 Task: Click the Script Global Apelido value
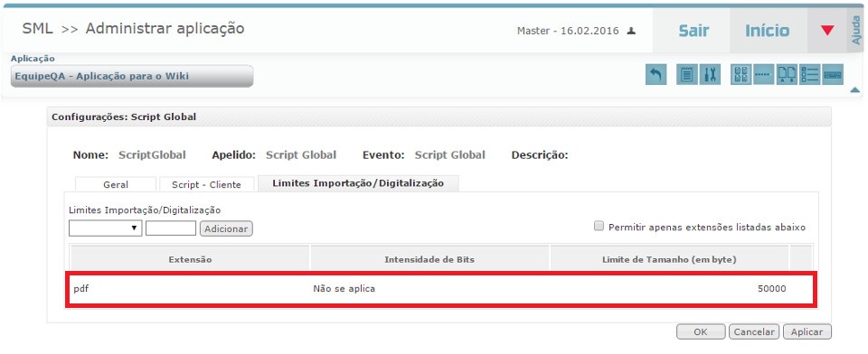(301, 155)
